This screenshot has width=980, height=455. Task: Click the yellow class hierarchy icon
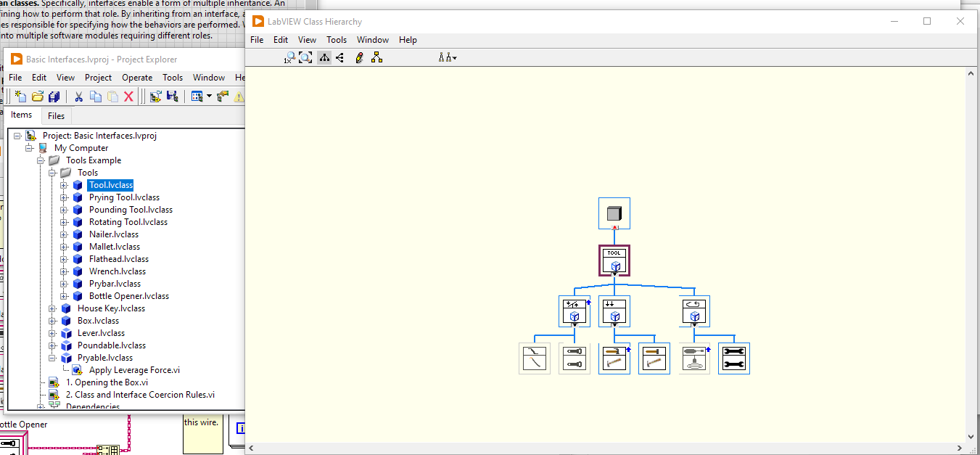[376, 57]
